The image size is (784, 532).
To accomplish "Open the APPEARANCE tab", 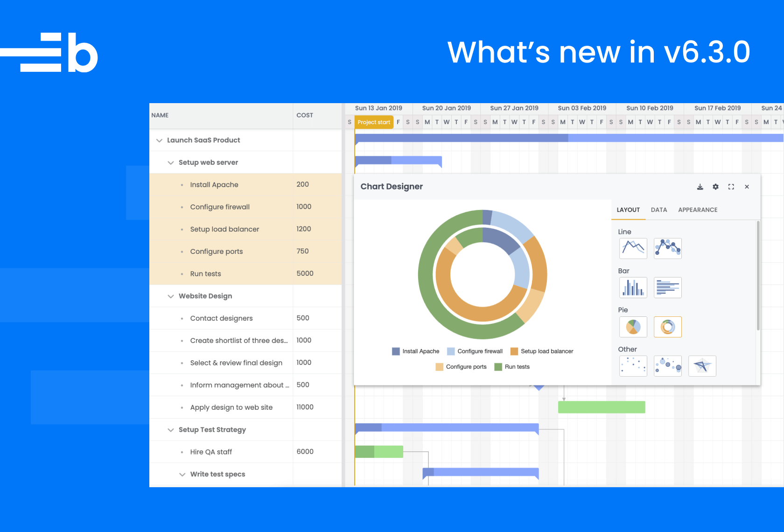I will (x=698, y=210).
